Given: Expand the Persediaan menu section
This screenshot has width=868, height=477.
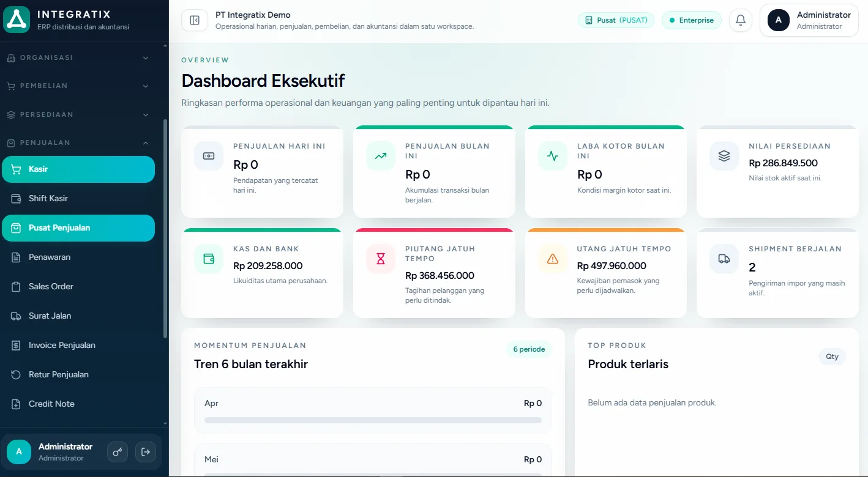Looking at the screenshot, I should (x=78, y=114).
